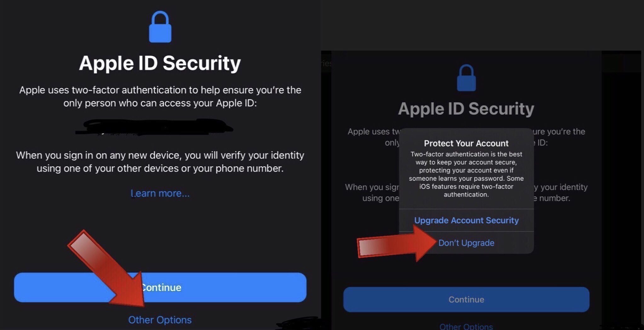Image resolution: width=644 pixels, height=330 pixels.
Task: Tap the dimmed Continue button behind the alert
Action: (466, 299)
